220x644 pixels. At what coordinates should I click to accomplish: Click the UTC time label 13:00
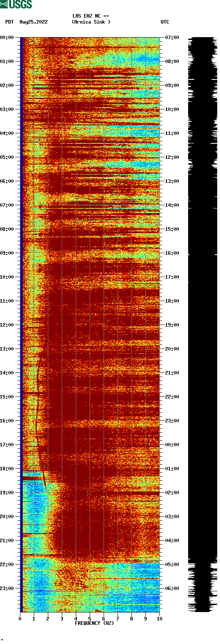[172, 181]
